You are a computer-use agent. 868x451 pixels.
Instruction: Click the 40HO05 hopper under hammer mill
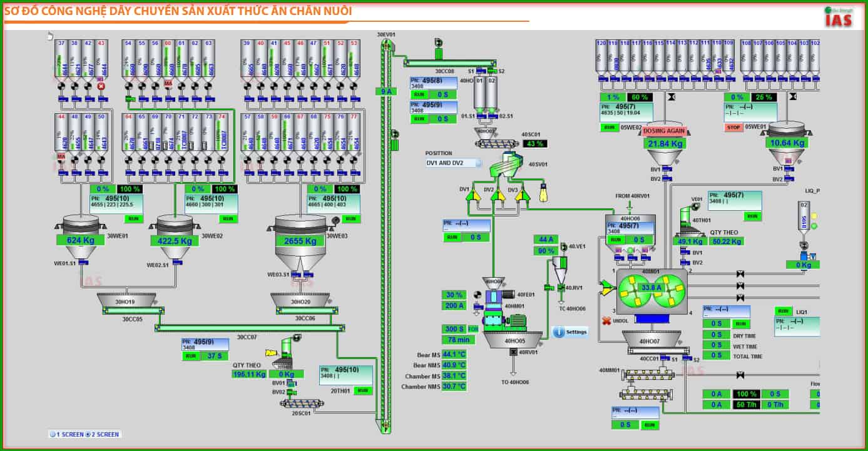click(513, 340)
